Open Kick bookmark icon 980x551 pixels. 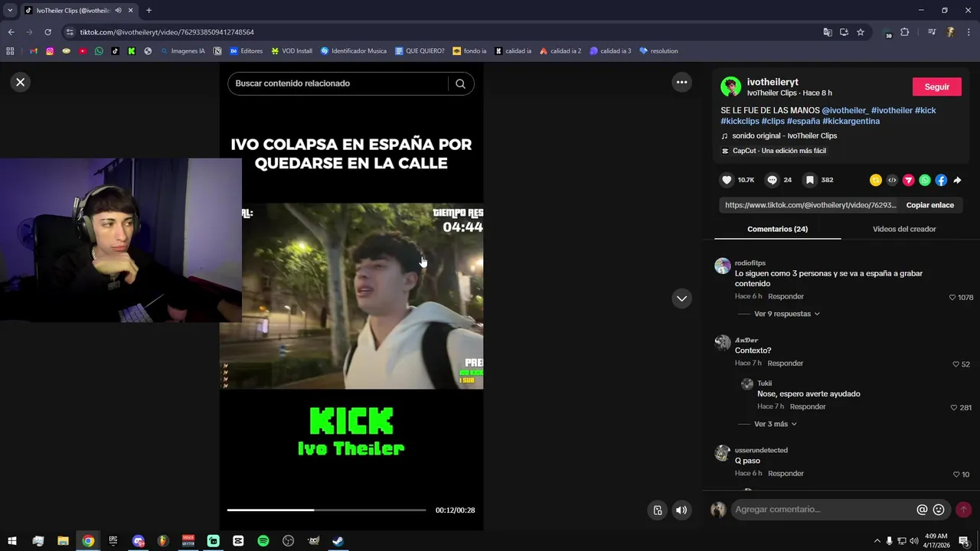coord(132,51)
